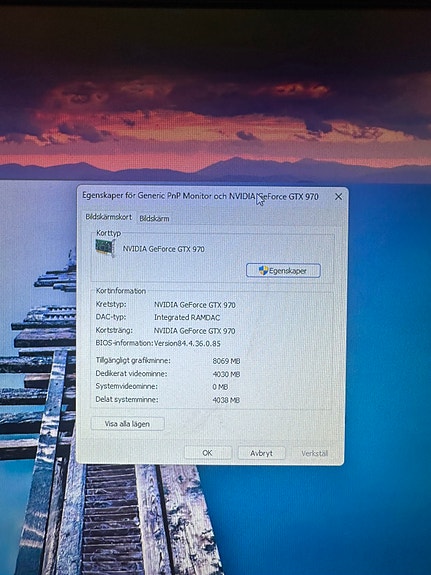This screenshot has width=431, height=575.
Task: Click the 0 MB Systemvideominne value
Action: 220,387
